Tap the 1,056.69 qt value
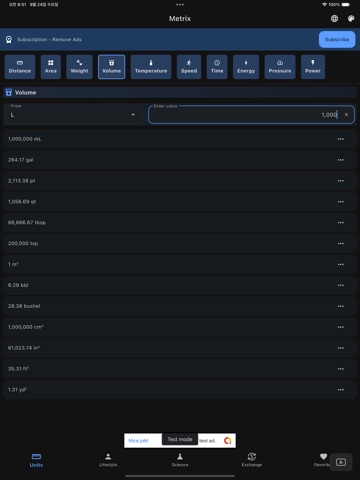 pos(22,202)
